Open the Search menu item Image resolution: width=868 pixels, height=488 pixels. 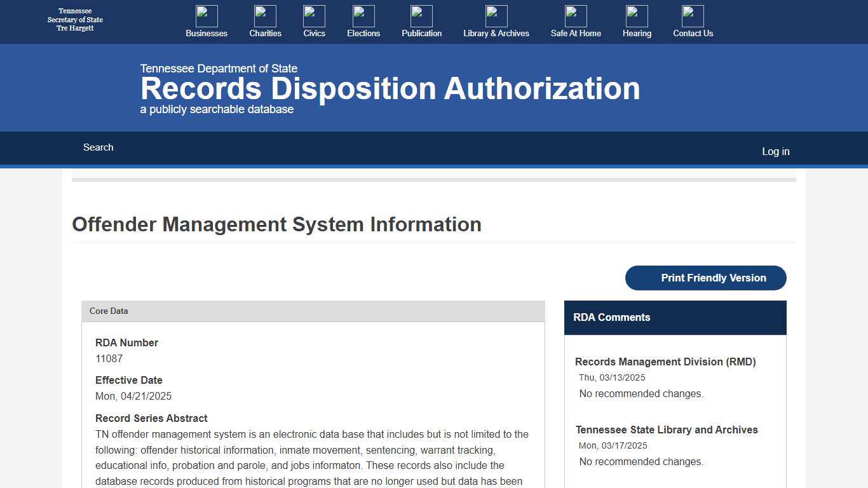click(x=98, y=147)
